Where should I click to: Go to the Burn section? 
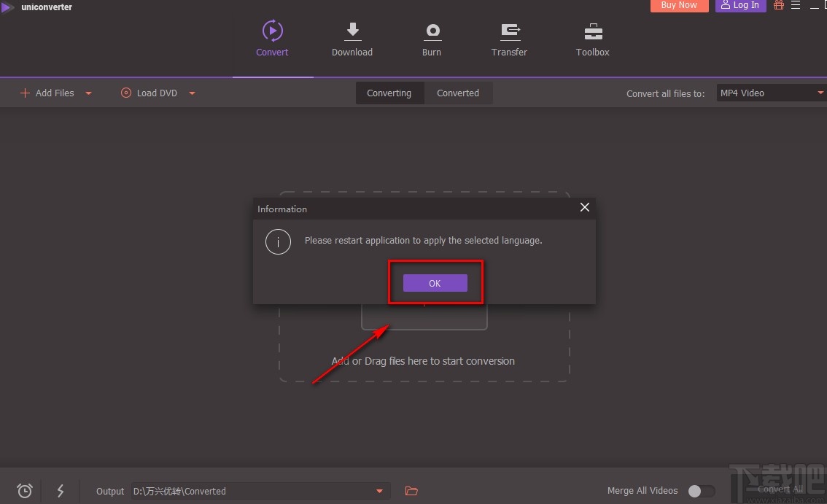pos(432,39)
